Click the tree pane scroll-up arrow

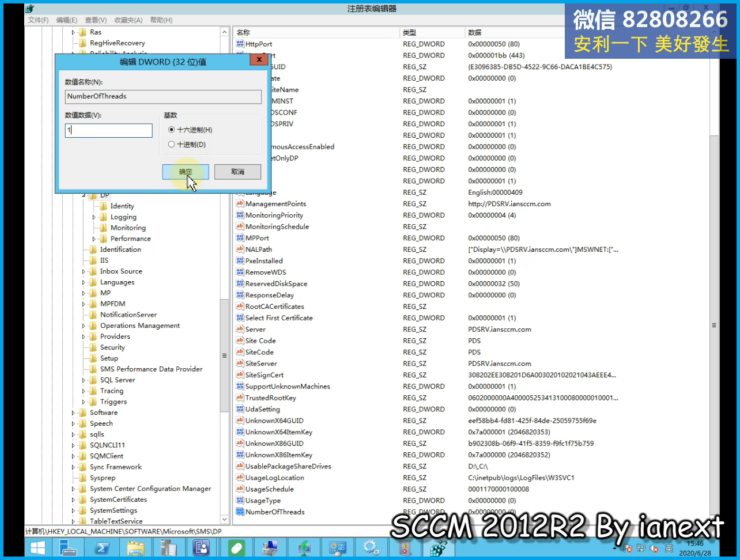pos(225,32)
